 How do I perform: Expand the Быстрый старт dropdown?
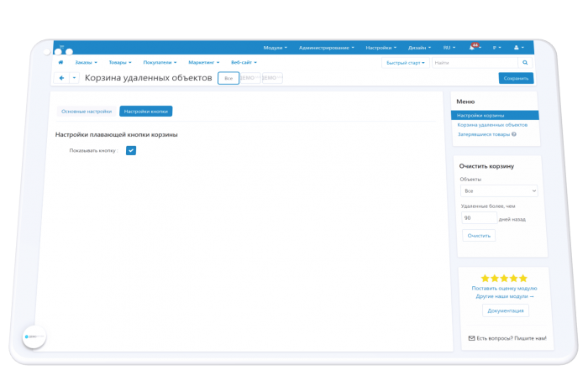pyautogui.click(x=406, y=63)
